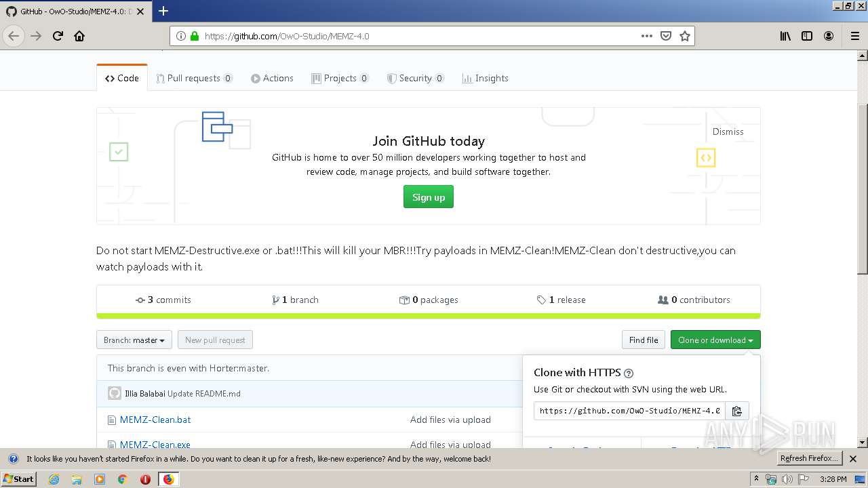Image resolution: width=868 pixels, height=488 pixels.
Task: Open page actions three-dot menu
Action: point(647,36)
